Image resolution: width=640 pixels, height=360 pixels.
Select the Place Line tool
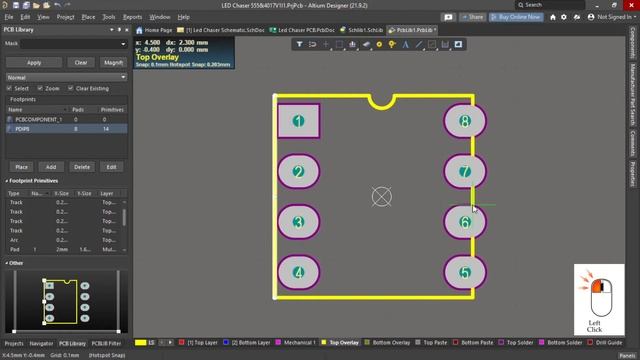419,44
